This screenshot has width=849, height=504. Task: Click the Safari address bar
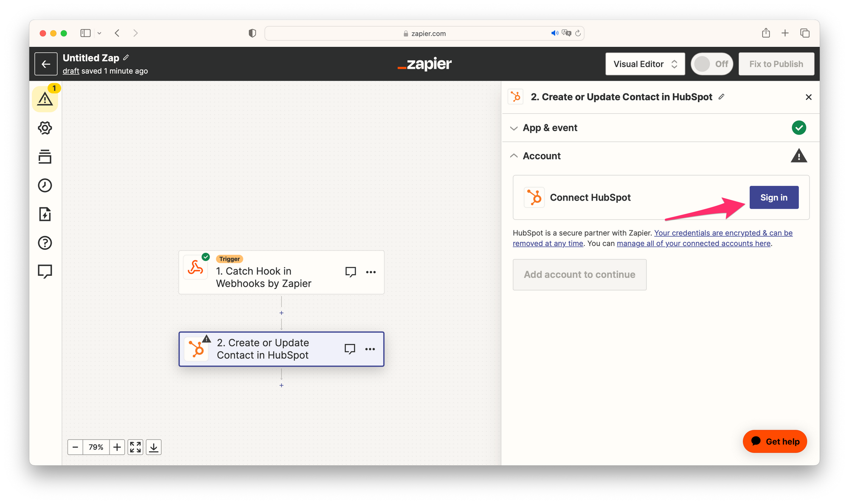click(424, 34)
